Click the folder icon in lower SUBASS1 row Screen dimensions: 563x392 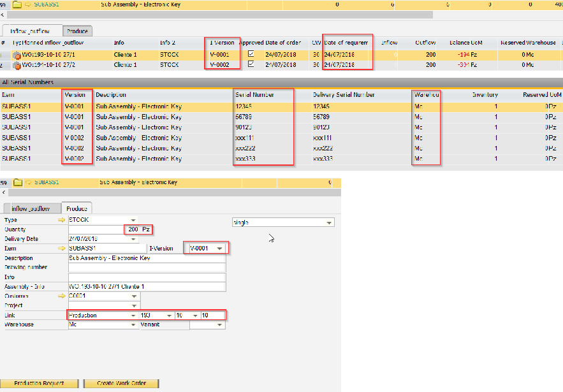(x=18, y=182)
